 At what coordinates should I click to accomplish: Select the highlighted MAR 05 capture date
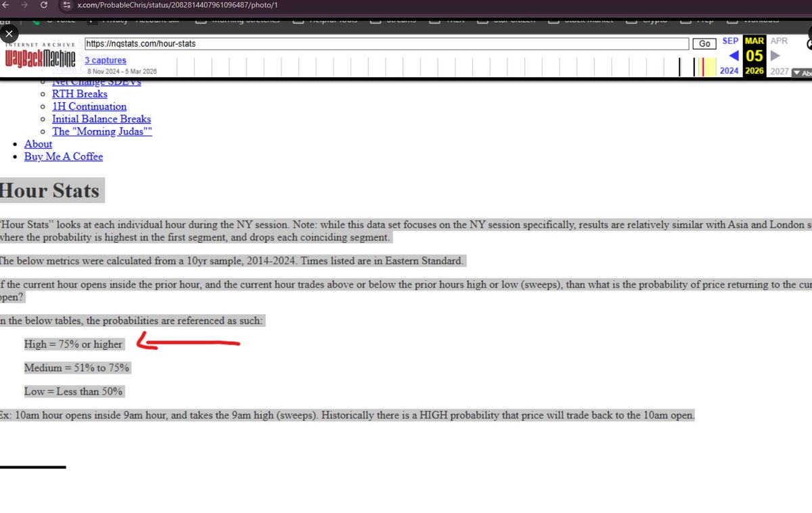pyautogui.click(x=754, y=55)
